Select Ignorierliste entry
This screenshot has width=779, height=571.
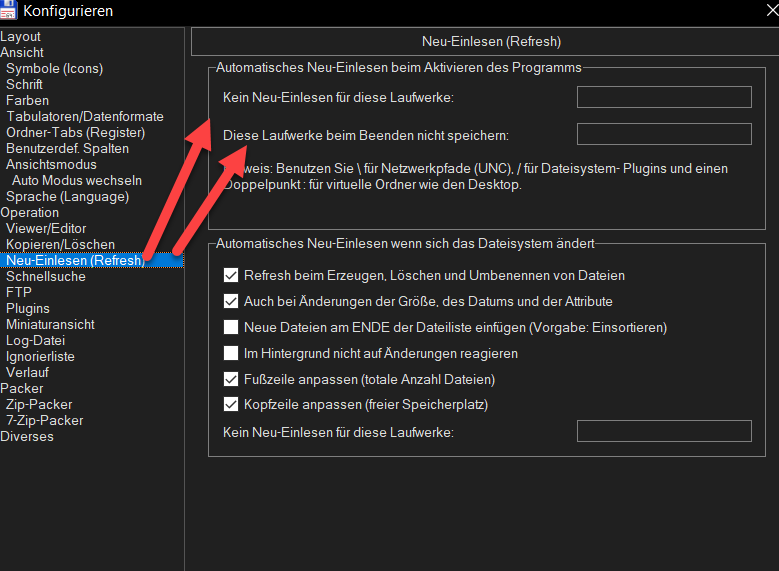click(40, 356)
